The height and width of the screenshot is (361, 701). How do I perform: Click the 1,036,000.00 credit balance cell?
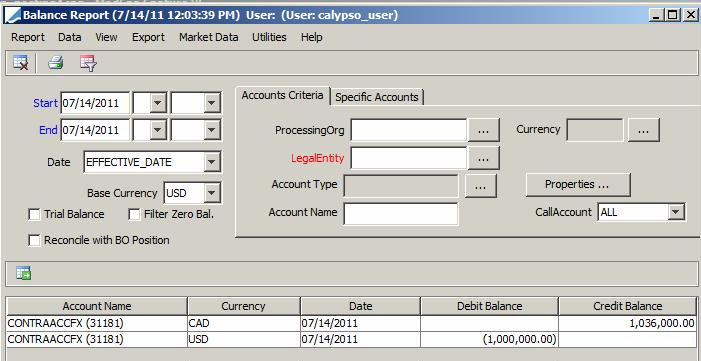coord(628,323)
